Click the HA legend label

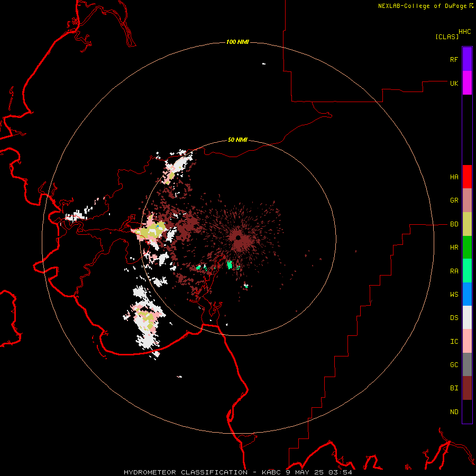point(454,177)
